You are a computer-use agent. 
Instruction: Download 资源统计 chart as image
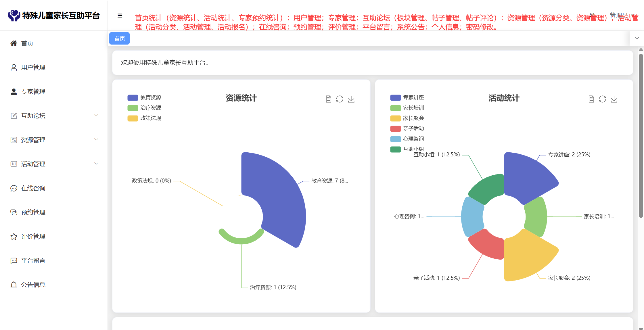[351, 99]
